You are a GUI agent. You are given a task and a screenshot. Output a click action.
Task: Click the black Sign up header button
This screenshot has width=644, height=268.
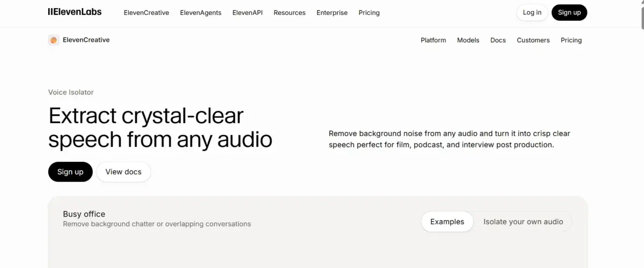tap(569, 13)
